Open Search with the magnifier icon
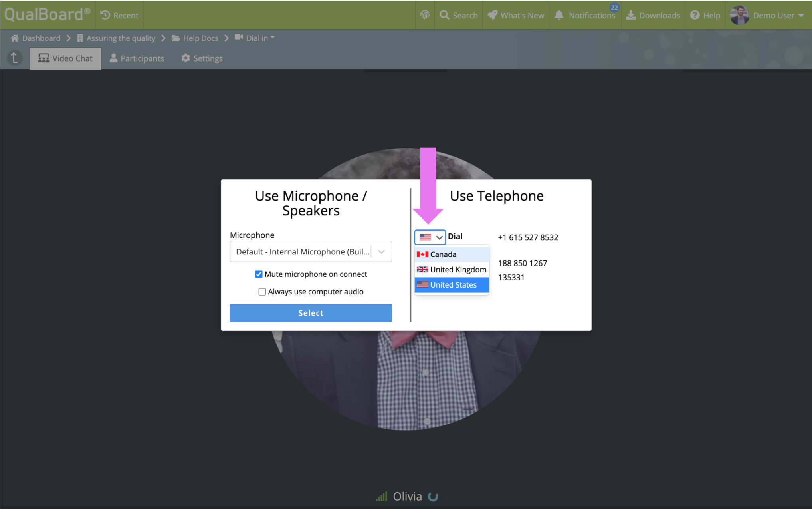 pos(444,15)
